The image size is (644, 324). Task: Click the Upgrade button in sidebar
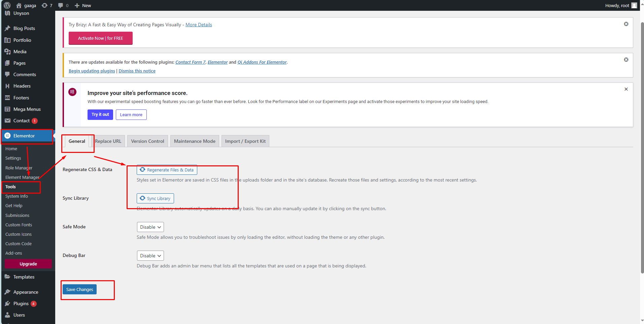tap(28, 264)
